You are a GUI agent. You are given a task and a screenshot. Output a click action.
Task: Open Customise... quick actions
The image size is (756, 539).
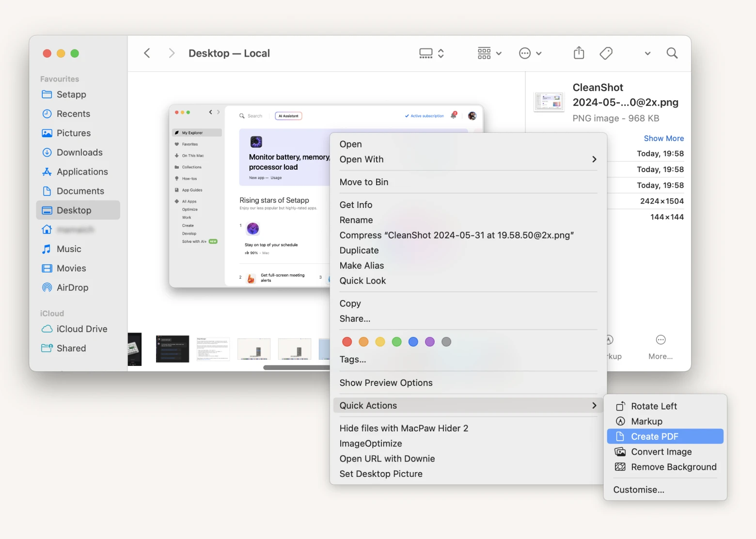[x=665, y=490]
